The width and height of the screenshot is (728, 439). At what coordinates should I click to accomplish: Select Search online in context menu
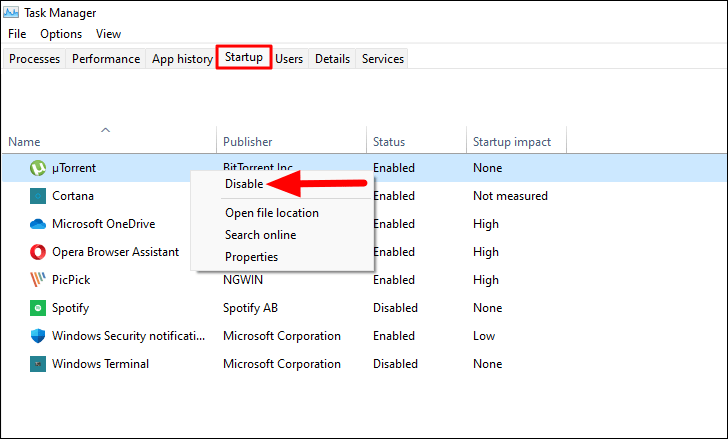coord(260,235)
